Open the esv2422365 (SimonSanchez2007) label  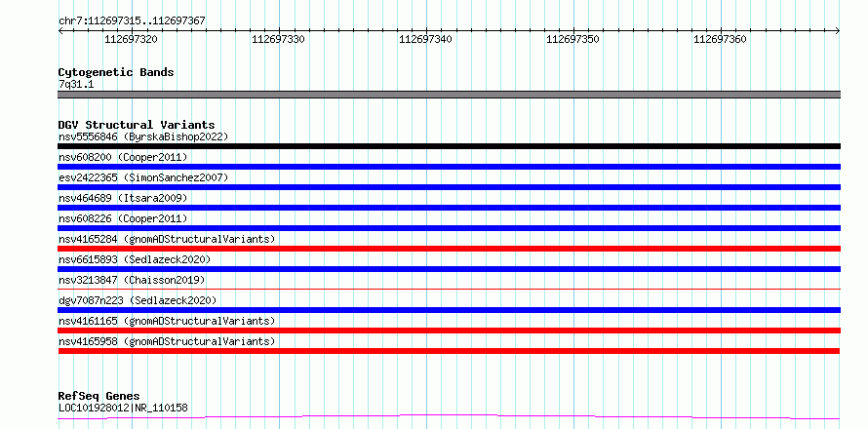pyautogui.click(x=143, y=177)
